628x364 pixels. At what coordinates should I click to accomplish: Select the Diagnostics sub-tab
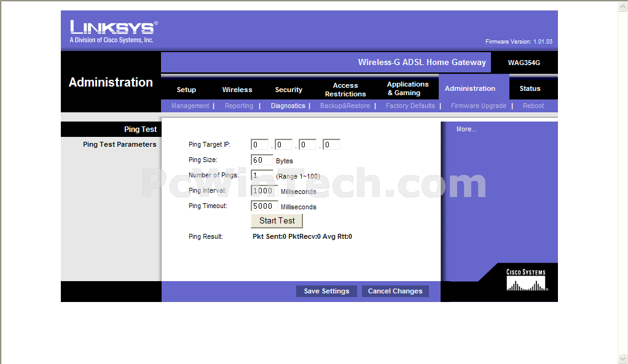tap(288, 106)
